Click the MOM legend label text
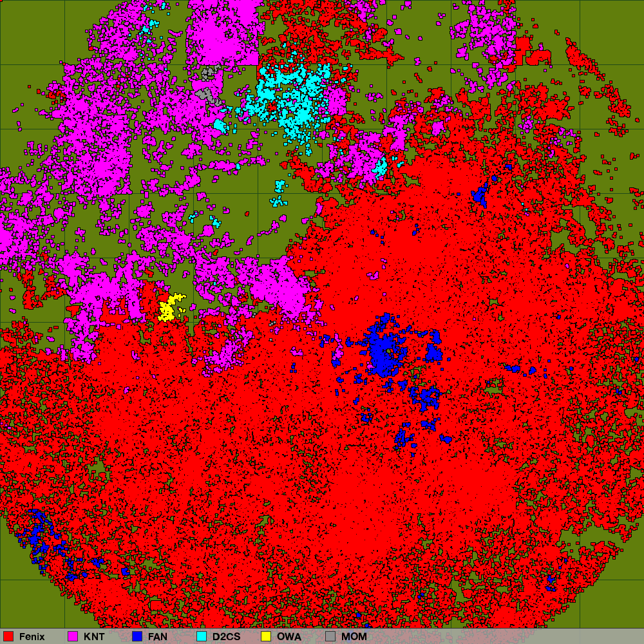The width and height of the screenshot is (644, 644). [354, 636]
